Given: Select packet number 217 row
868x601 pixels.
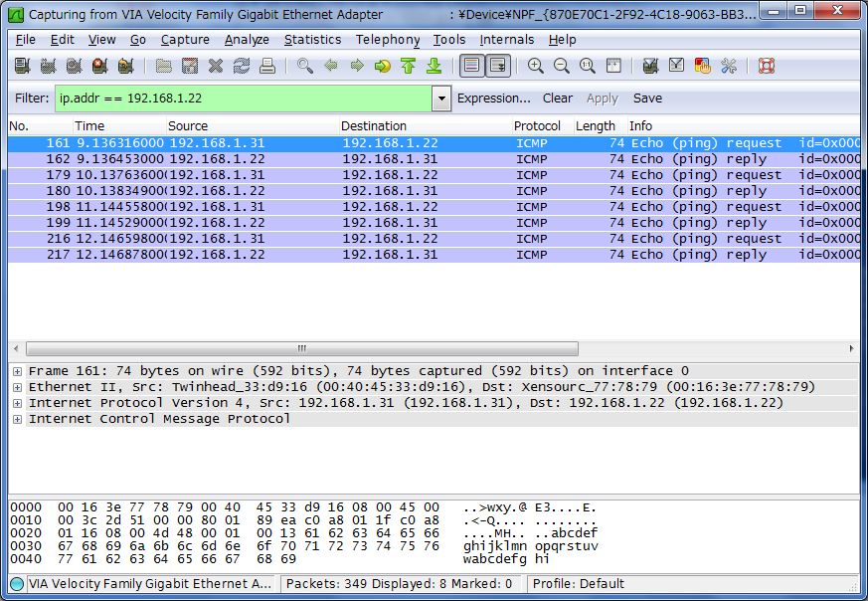Looking at the screenshot, I should click(434, 255).
